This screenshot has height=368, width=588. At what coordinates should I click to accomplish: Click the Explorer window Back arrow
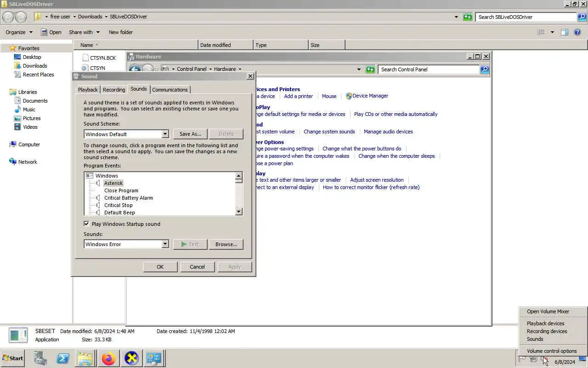(x=8, y=17)
